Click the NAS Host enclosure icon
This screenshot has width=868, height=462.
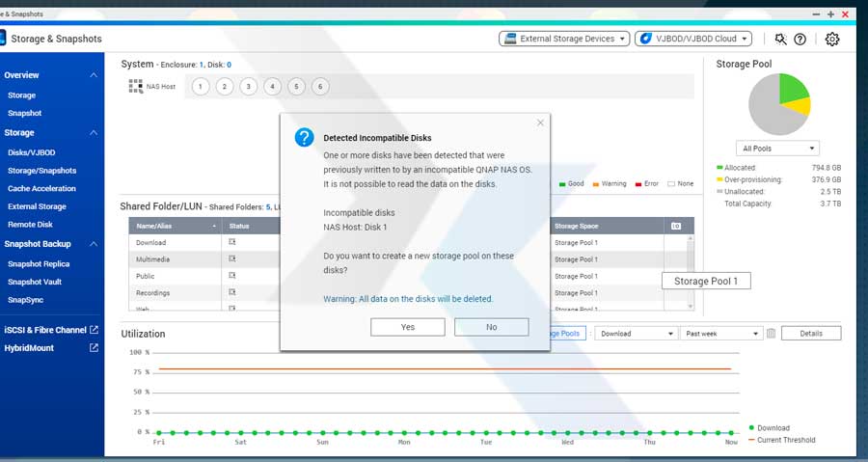(135, 87)
